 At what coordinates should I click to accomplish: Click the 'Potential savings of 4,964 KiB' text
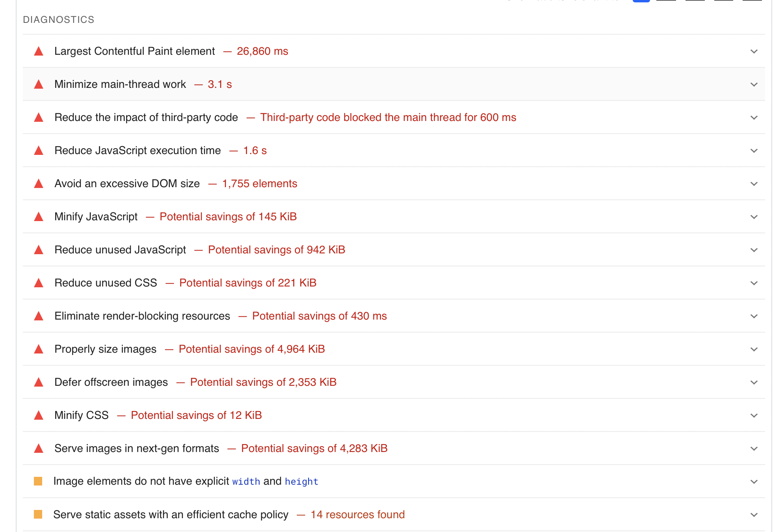click(252, 349)
